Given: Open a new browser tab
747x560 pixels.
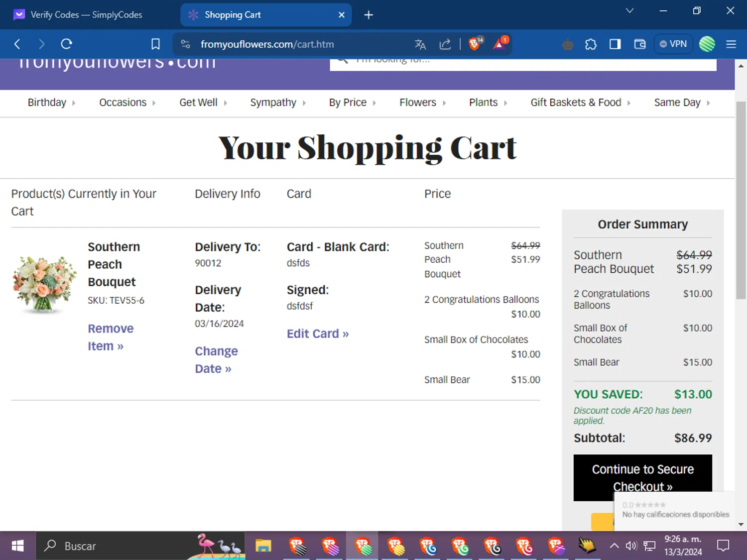Looking at the screenshot, I should 369,15.
